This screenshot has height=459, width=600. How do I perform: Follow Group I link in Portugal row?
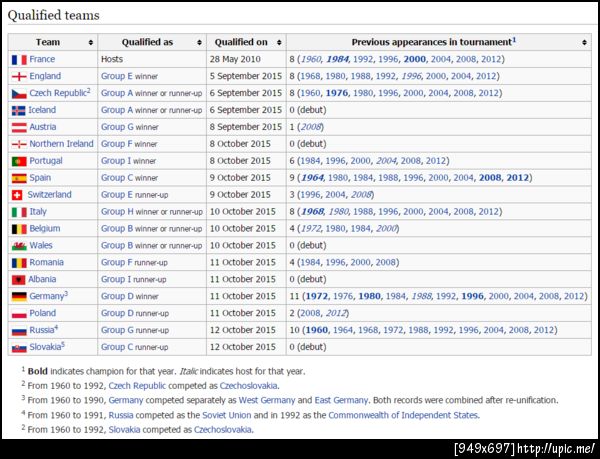click(x=115, y=161)
